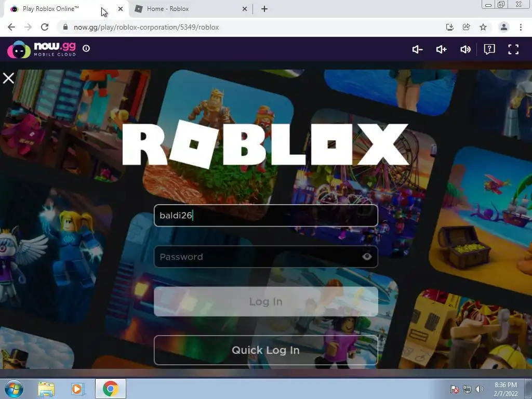This screenshot has height=399, width=532.
Task: Close the Play Roblox Online tab
Action: pos(121,9)
